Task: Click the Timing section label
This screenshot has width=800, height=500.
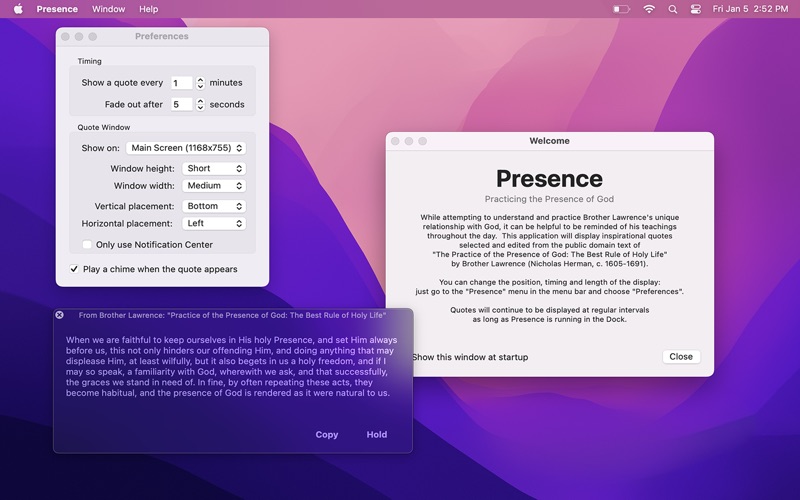Action: coord(89,61)
